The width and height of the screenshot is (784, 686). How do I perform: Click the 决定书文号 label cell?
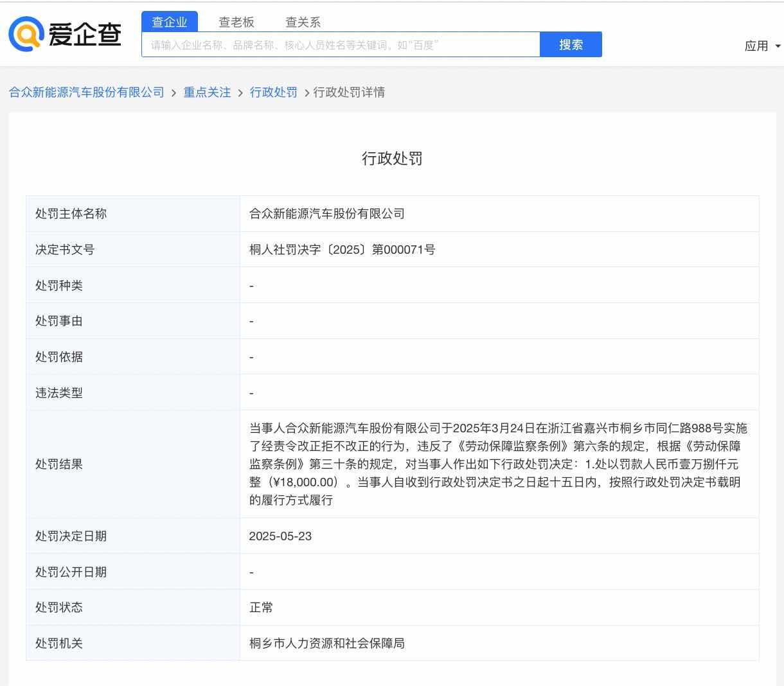point(133,250)
